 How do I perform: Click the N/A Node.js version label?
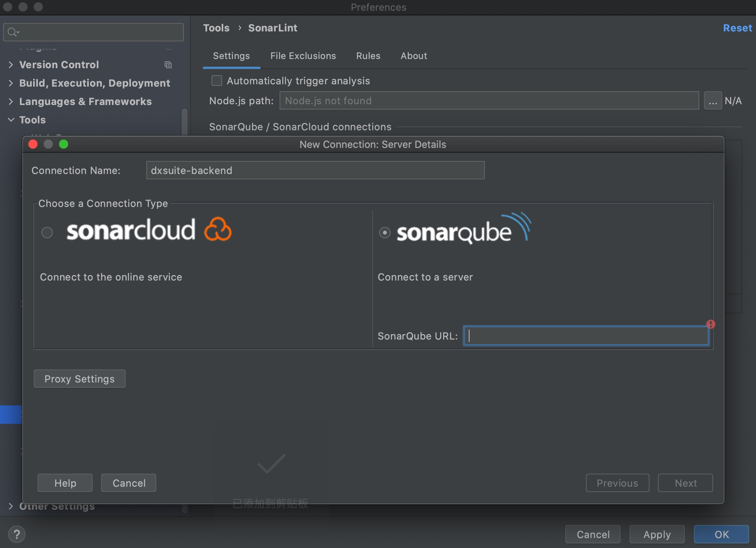pyautogui.click(x=733, y=101)
